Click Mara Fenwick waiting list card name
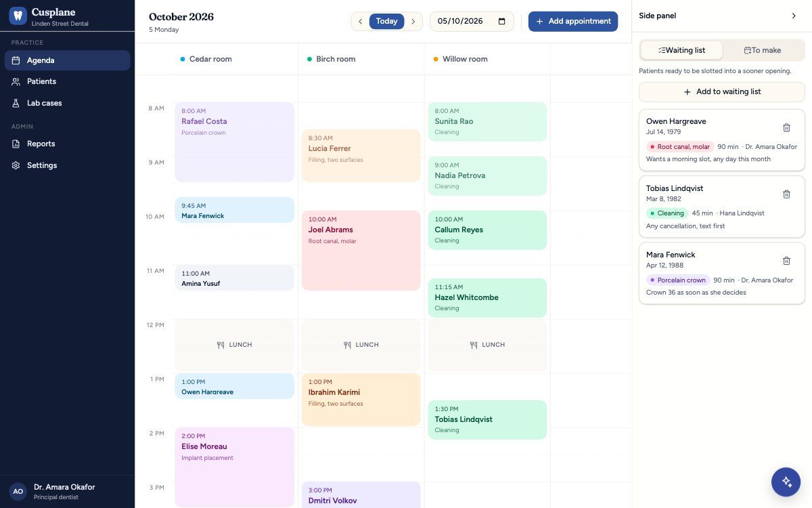Image resolution: width=812 pixels, height=508 pixels. pyautogui.click(x=671, y=255)
